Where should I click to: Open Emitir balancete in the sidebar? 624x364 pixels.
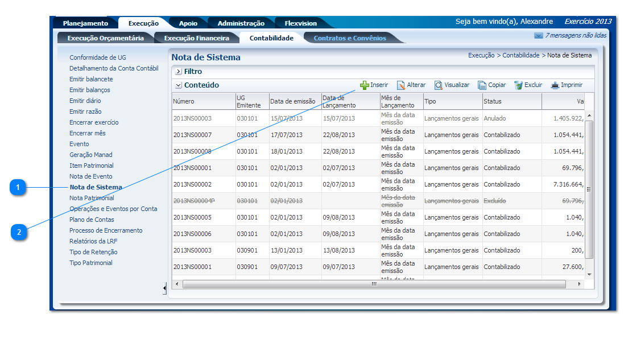91,79
